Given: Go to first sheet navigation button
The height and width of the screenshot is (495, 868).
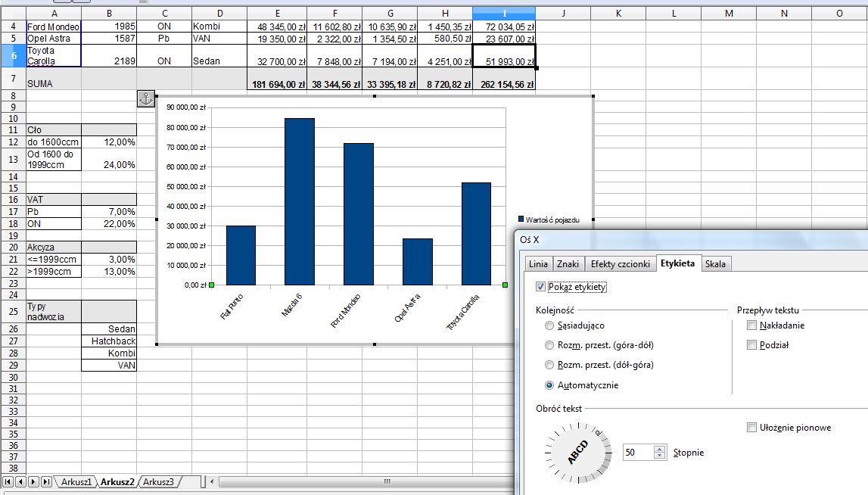Looking at the screenshot, I should 8,481.
